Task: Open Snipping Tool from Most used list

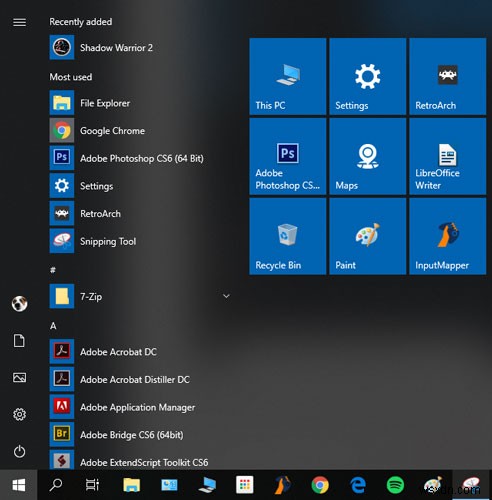Action: [140, 241]
